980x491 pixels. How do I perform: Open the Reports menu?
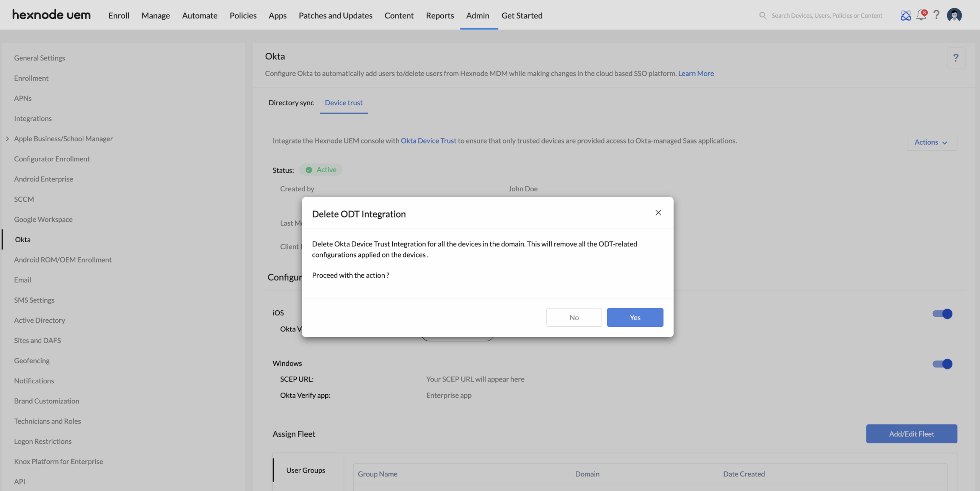[x=440, y=15]
